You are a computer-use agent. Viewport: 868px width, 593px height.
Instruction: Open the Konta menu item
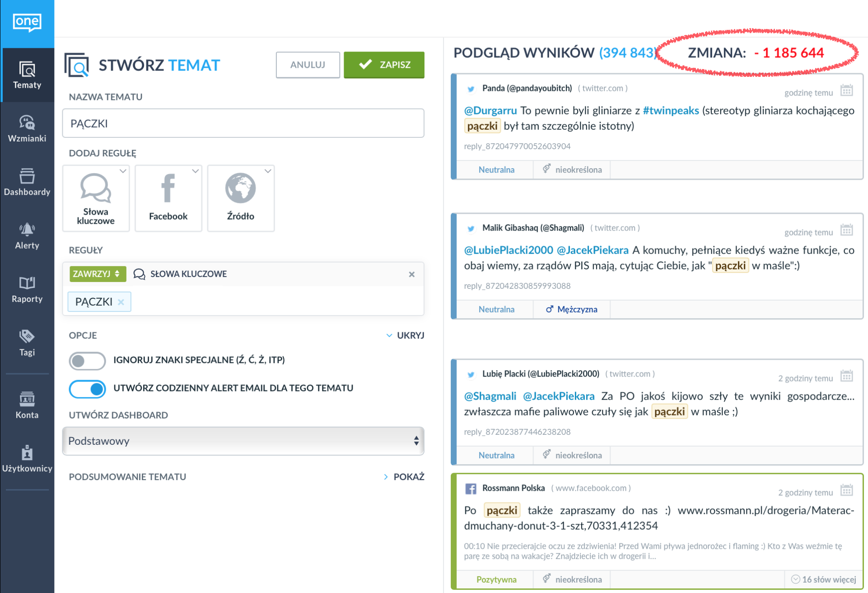point(27,405)
